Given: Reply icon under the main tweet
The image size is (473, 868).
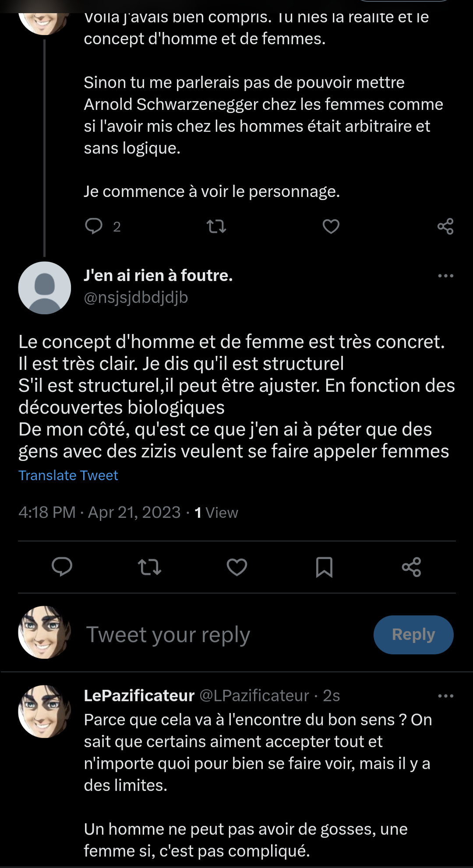Looking at the screenshot, I should click(x=62, y=567).
